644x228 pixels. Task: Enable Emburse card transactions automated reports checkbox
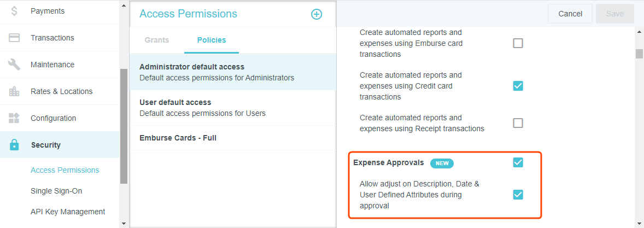[518, 43]
